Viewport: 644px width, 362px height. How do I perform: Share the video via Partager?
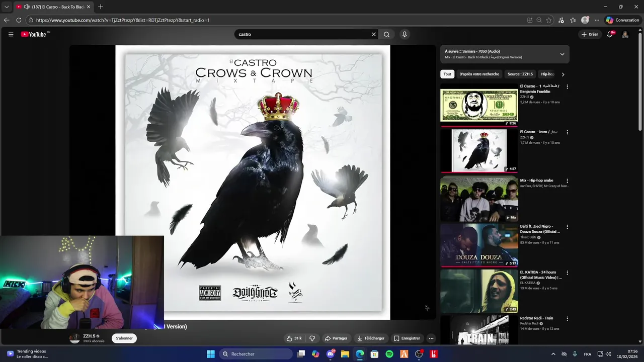(x=336, y=338)
